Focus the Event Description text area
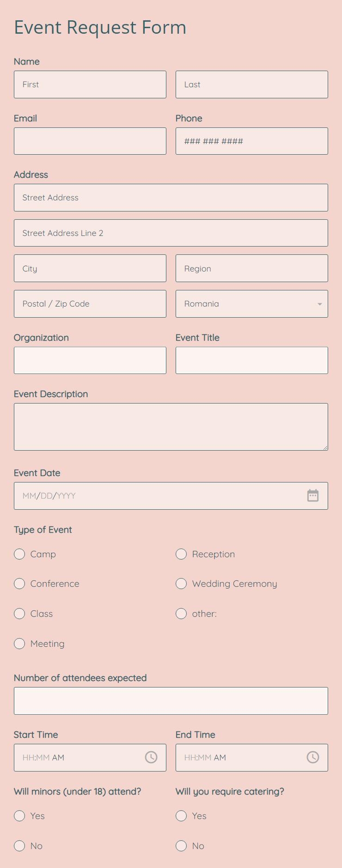 point(171,426)
